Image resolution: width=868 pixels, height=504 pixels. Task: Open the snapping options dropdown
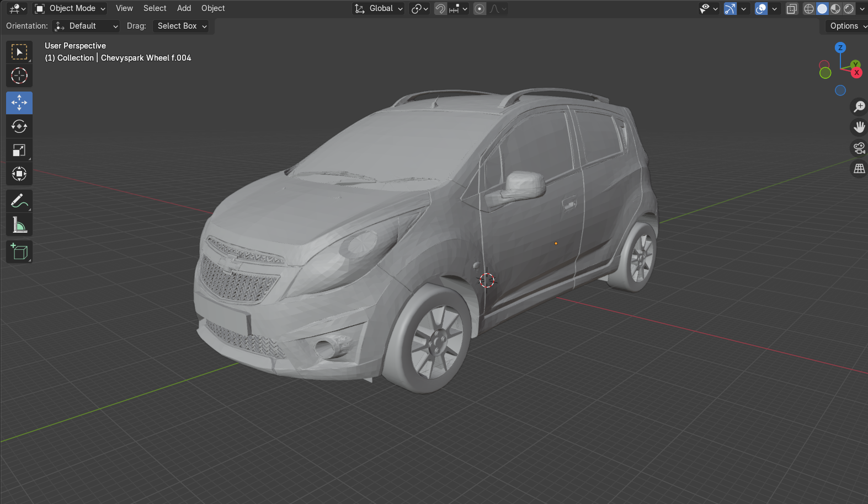click(x=459, y=9)
